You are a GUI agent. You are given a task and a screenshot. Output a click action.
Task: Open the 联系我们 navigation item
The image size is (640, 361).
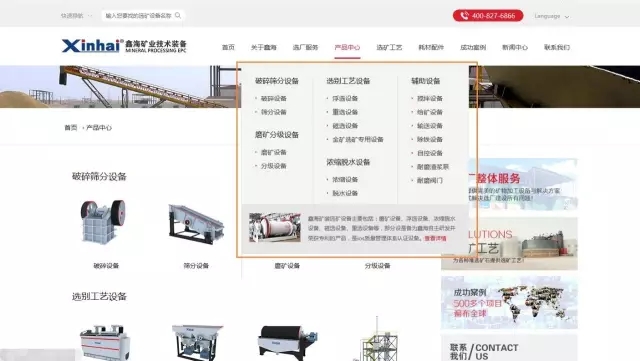click(557, 47)
